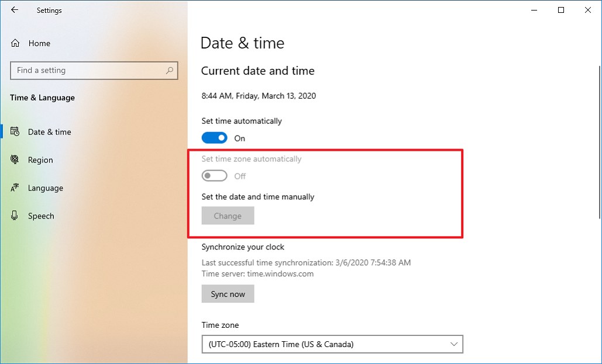Screen dimensions: 602x364
Task: Turn off Set time automatically
Action: pos(214,138)
